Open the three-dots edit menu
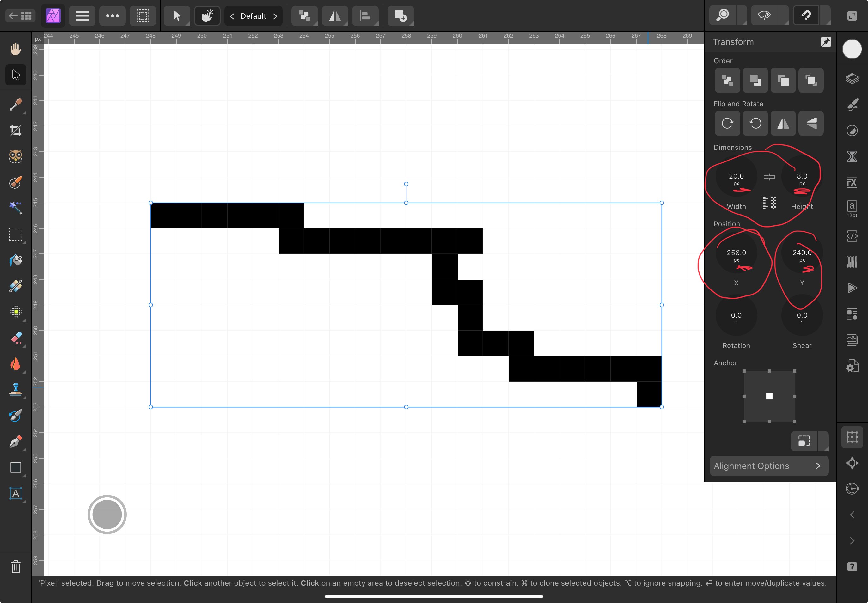 (112, 16)
